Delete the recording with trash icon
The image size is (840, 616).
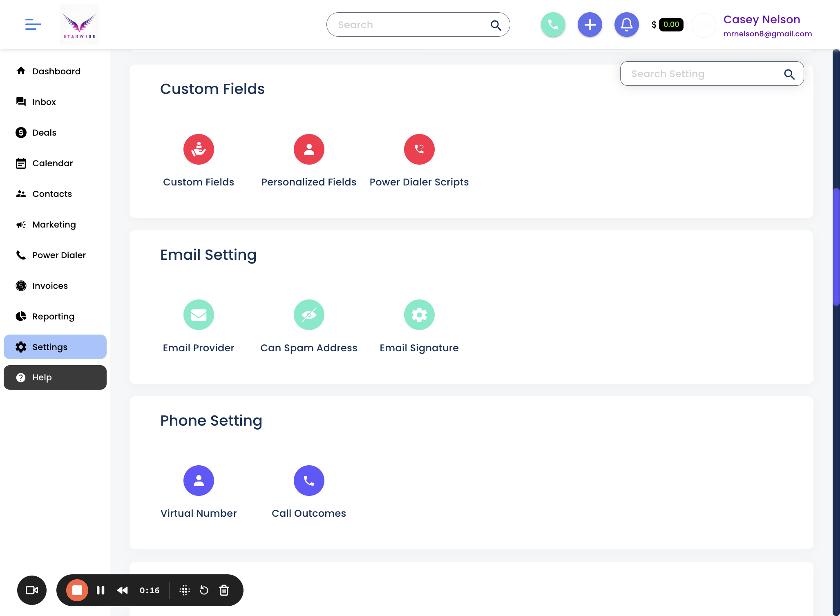click(224, 590)
